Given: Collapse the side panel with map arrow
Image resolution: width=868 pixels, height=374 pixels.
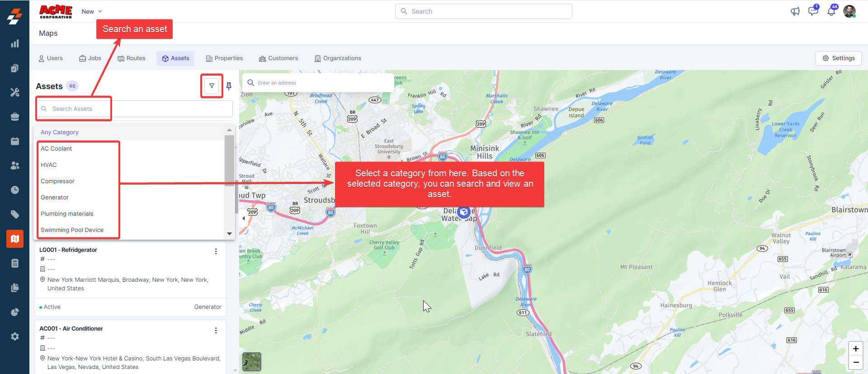Looking at the screenshot, I should (244, 218).
